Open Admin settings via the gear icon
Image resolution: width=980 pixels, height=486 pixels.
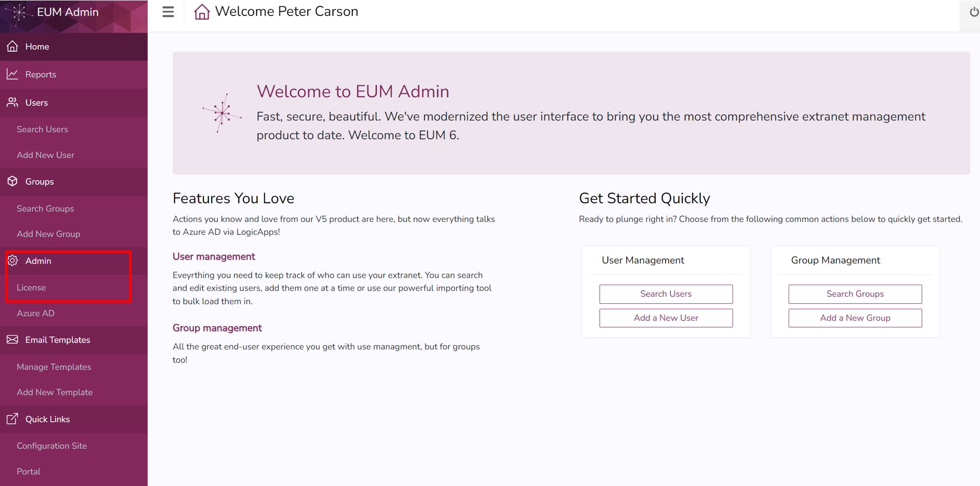(x=12, y=261)
